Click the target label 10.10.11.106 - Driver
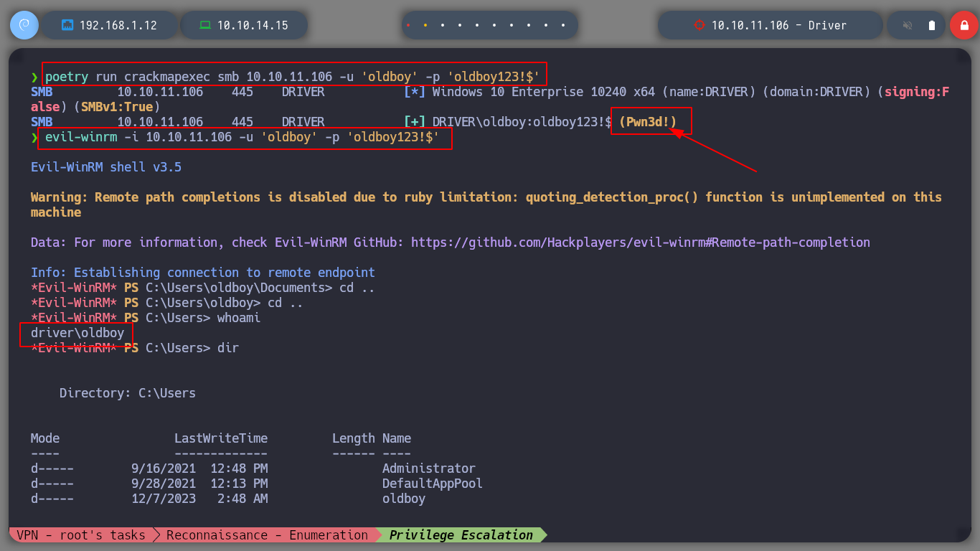The height and width of the screenshot is (551, 980). pyautogui.click(x=779, y=25)
